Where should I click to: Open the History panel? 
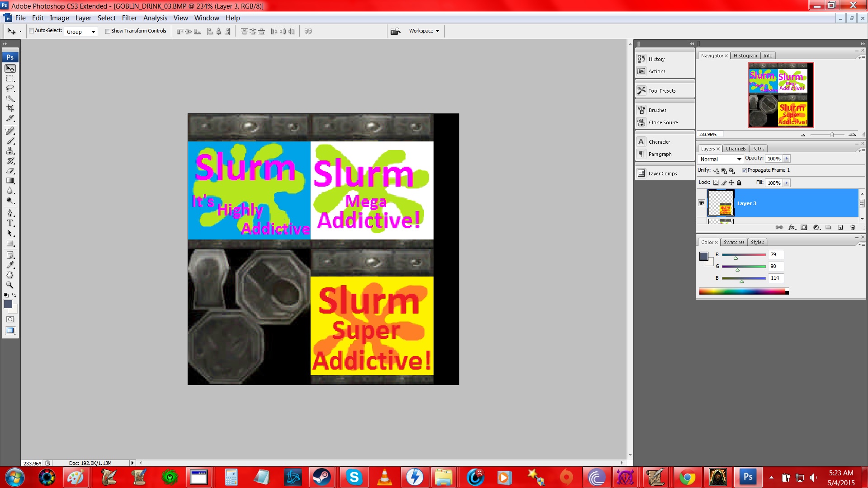coord(665,59)
